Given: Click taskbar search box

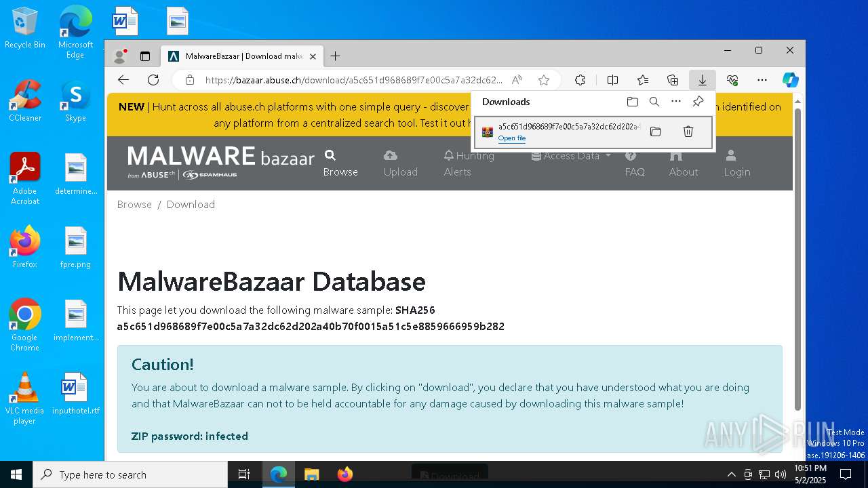Looking at the screenshot, I should (130, 474).
